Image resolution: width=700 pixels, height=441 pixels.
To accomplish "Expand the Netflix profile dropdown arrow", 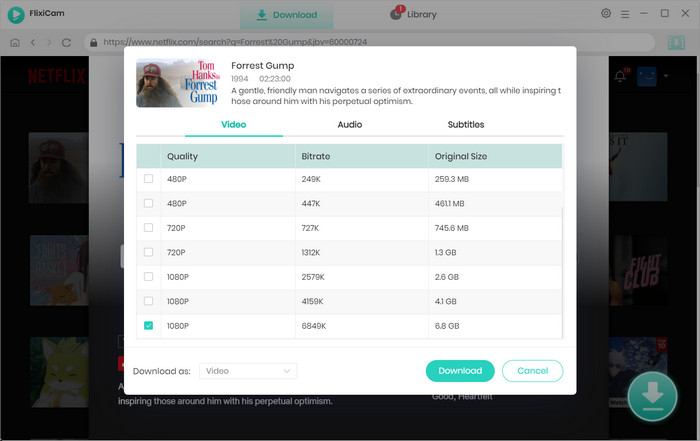I will [666, 76].
